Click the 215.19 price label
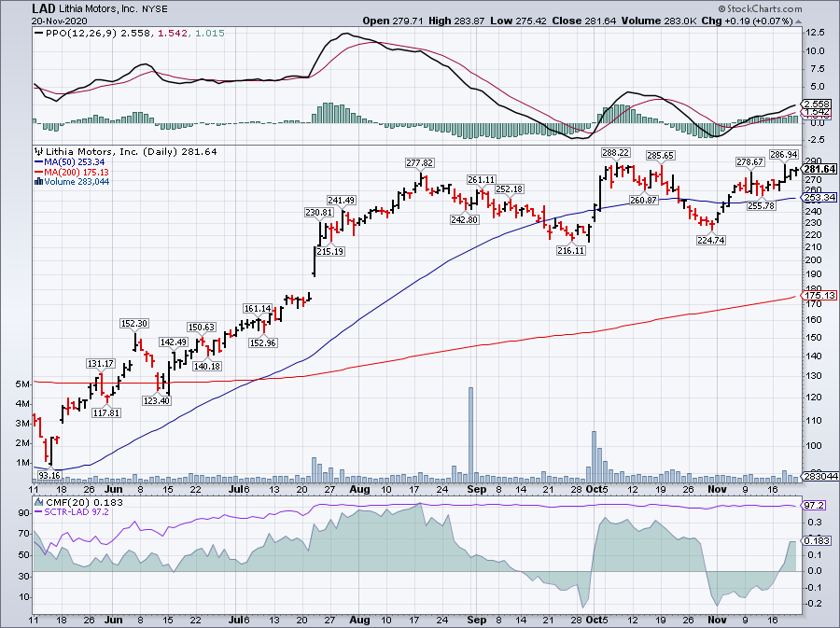 [330, 251]
